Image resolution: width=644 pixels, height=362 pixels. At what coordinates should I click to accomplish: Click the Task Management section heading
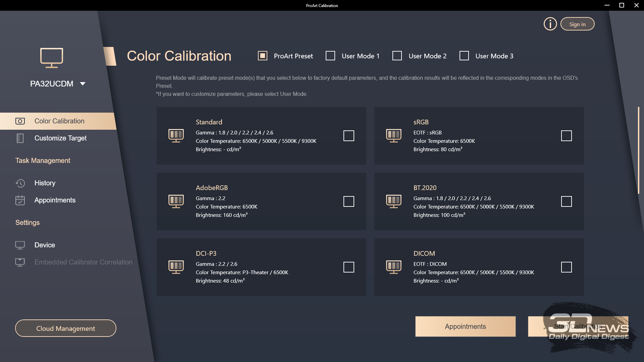coord(43,161)
